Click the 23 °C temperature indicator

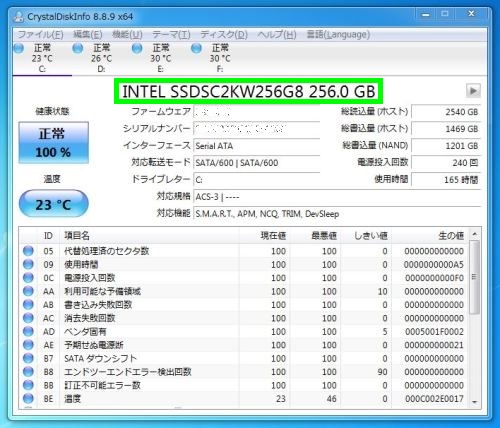point(53,204)
